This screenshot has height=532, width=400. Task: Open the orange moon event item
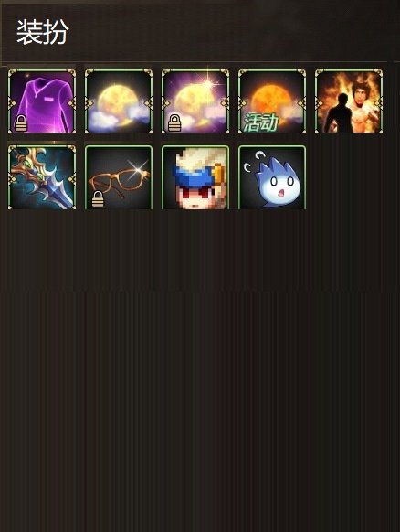tap(272, 101)
